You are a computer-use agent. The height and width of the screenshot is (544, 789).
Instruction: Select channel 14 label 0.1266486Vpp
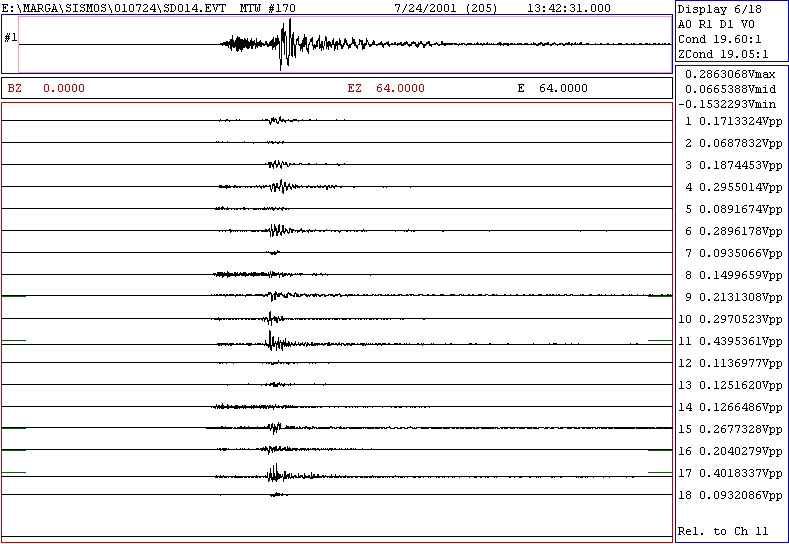(x=730, y=407)
